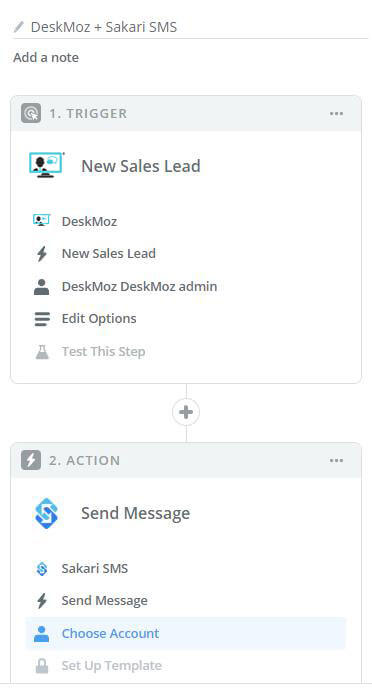Screen dimensions: 372x695
Task: Open the Action step three-dot menu
Action: (x=337, y=461)
